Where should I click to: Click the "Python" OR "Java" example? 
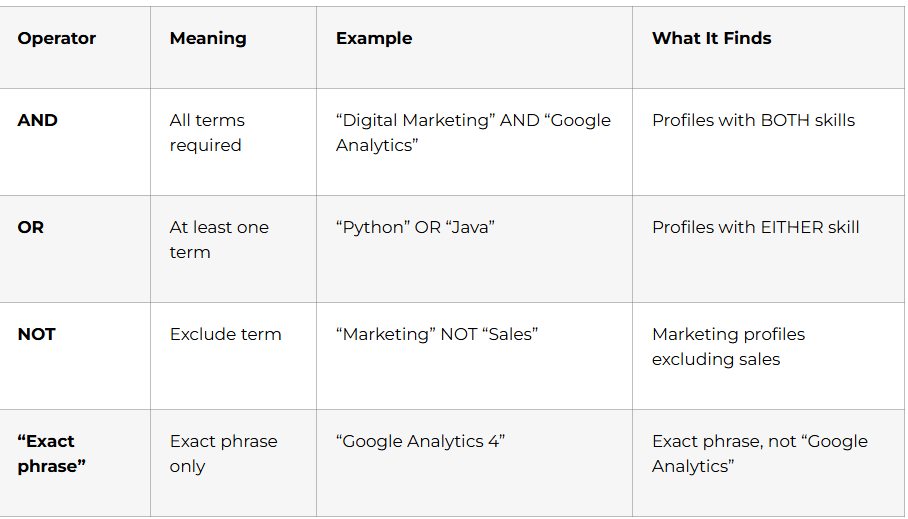coord(415,227)
